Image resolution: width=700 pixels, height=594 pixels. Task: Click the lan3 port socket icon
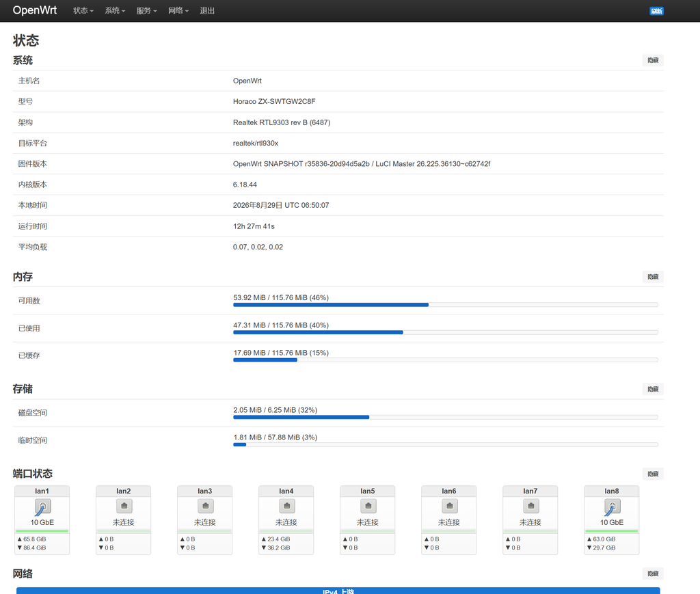205,506
